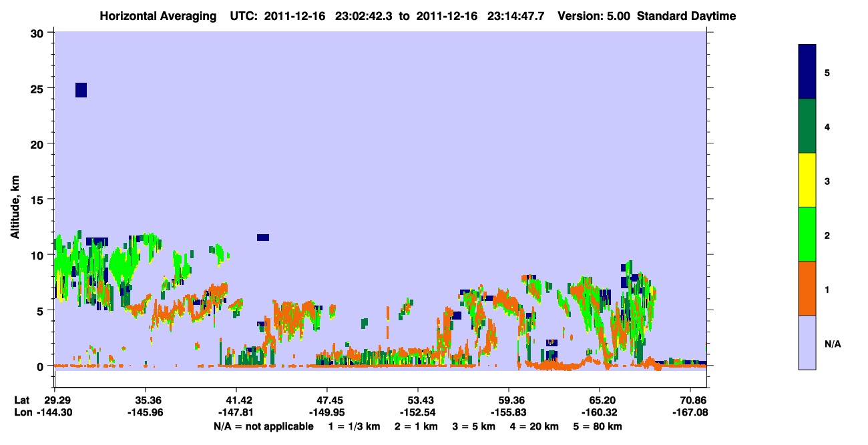Click the bright green level 2 legend swatch
868x445 pixels.
coord(807,234)
